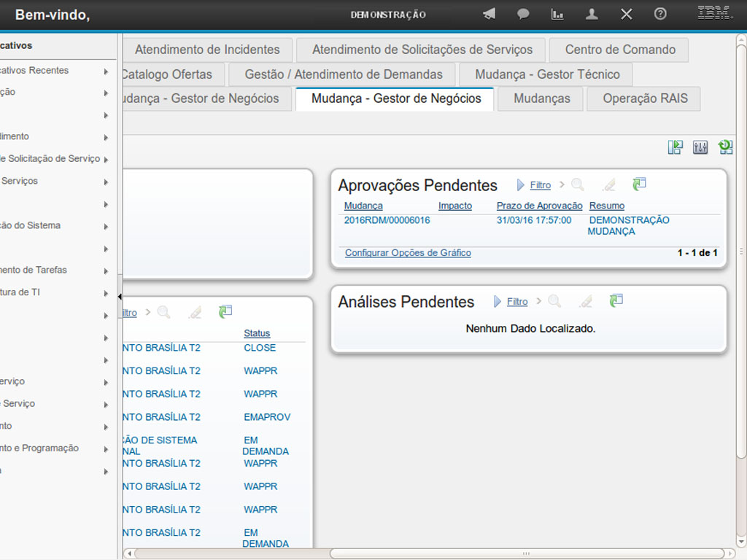The height and width of the screenshot is (560, 747).
Task: Select the Operação RAIS tab
Action: (x=645, y=98)
